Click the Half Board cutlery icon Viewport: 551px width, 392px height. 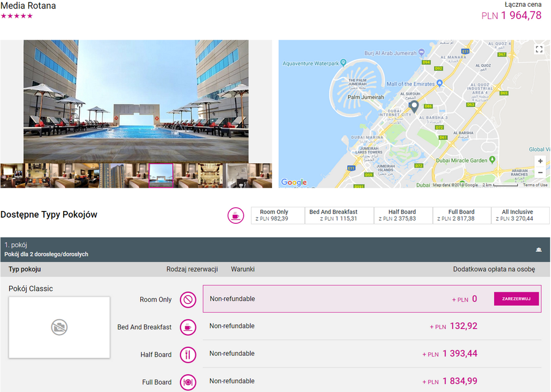(188, 355)
